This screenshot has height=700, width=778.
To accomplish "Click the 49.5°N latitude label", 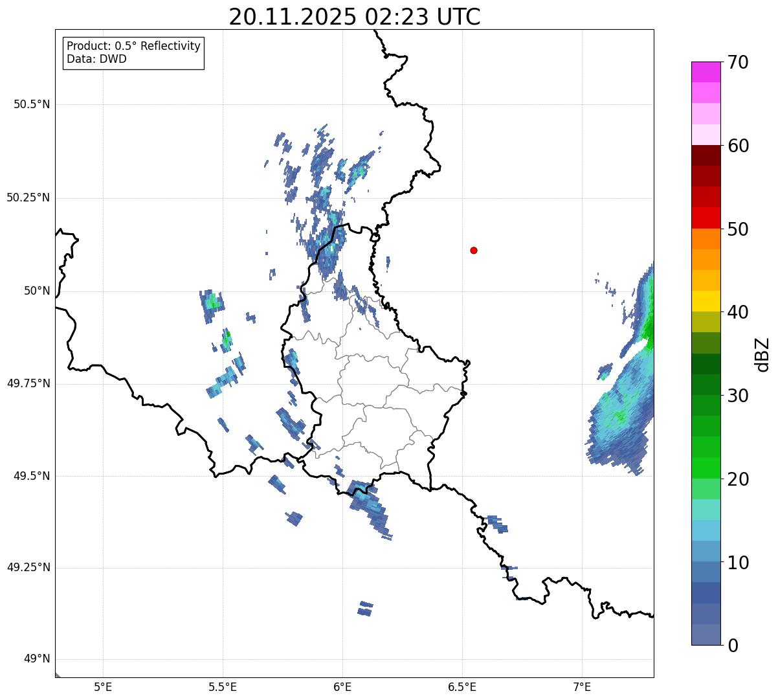I will 32,476.
